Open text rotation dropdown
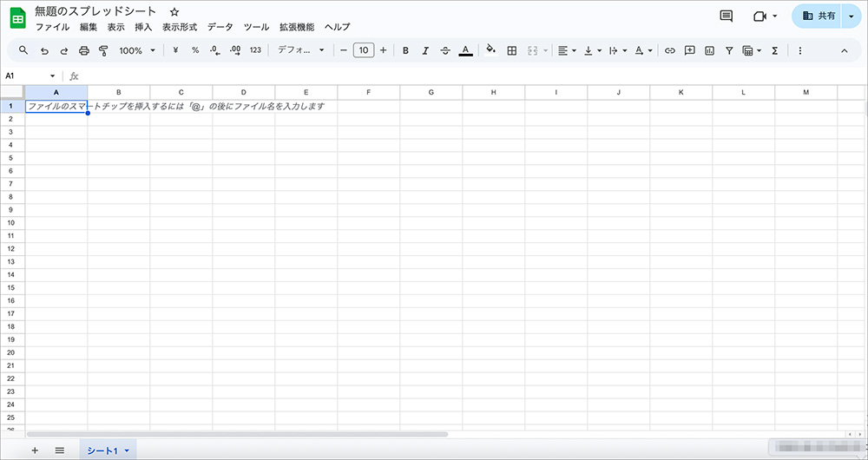 [643, 51]
